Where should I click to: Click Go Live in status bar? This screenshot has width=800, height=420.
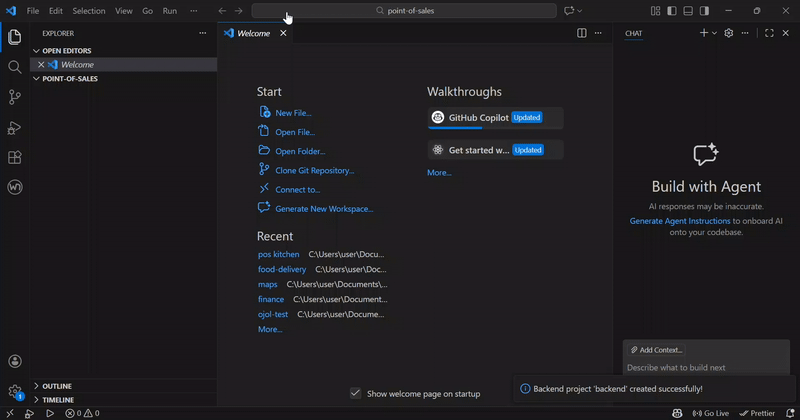pos(711,413)
